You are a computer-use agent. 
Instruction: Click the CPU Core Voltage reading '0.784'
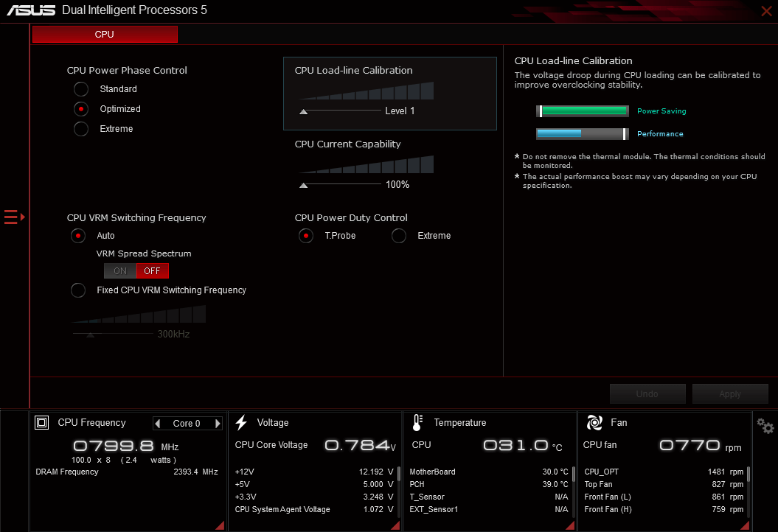pos(357,445)
